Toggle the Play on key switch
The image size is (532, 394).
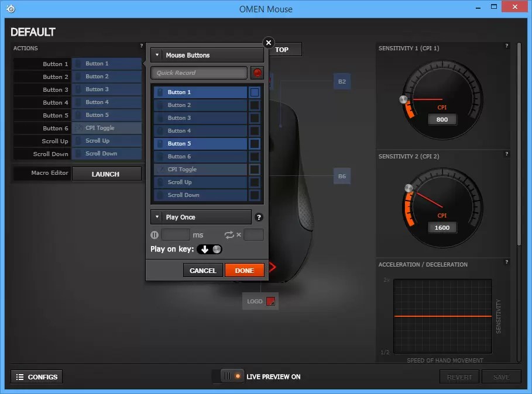(x=209, y=249)
